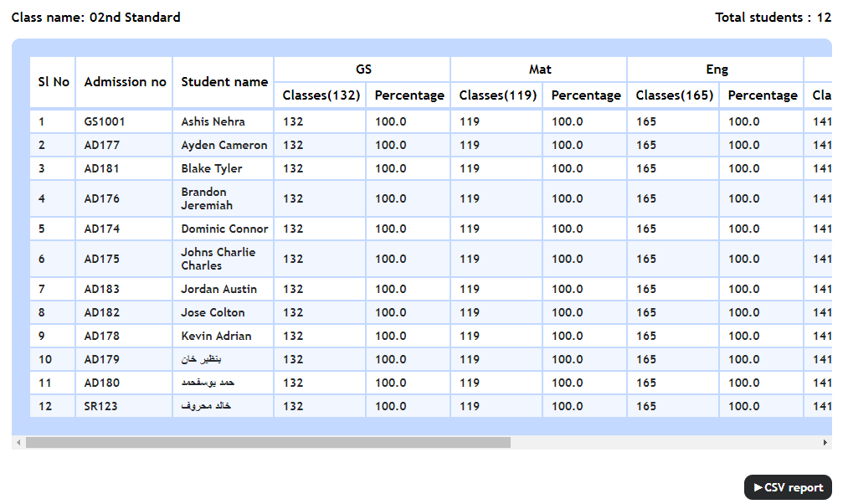Screen dimensions: 848x504
Task: Click the Sl No column header
Action: 54,82
